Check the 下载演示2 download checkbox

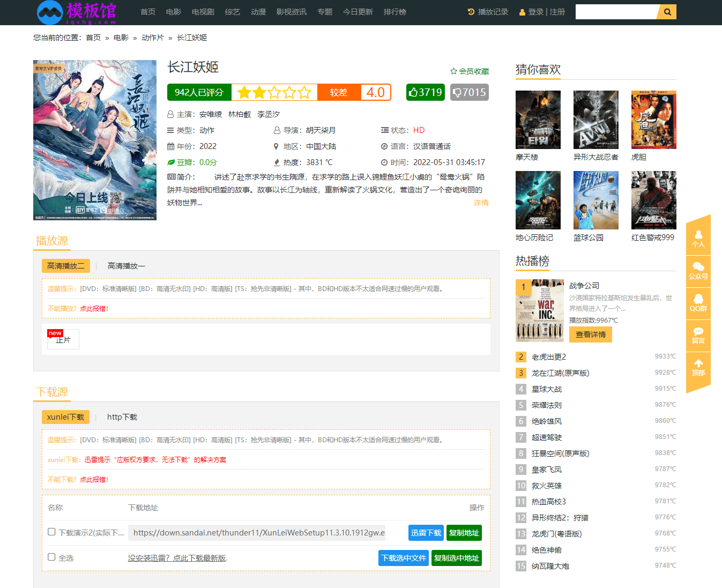point(51,532)
